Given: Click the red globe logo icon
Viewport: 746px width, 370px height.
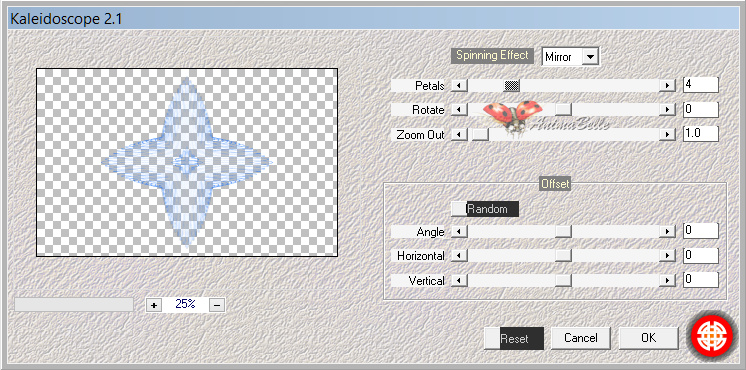Looking at the screenshot, I should point(711,337).
